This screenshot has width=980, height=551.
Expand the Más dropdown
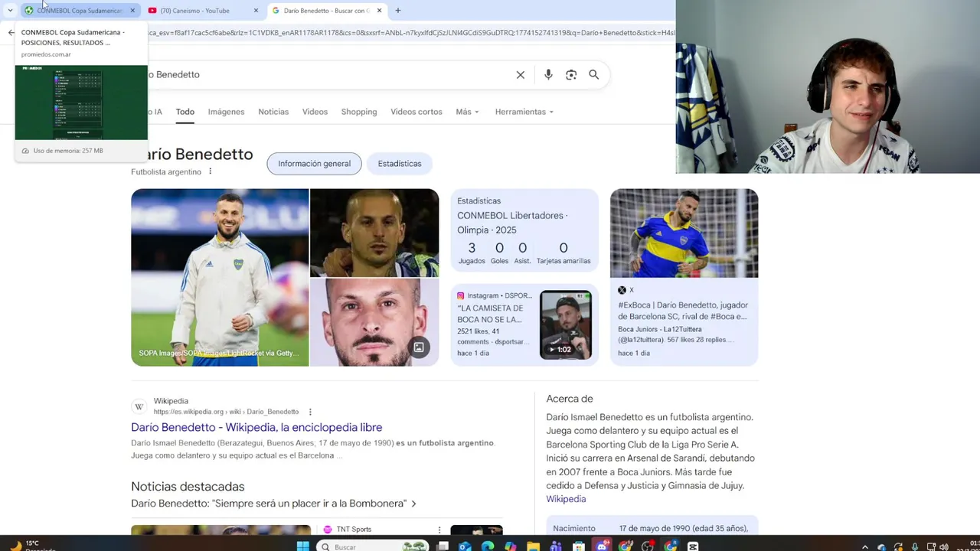click(467, 112)
